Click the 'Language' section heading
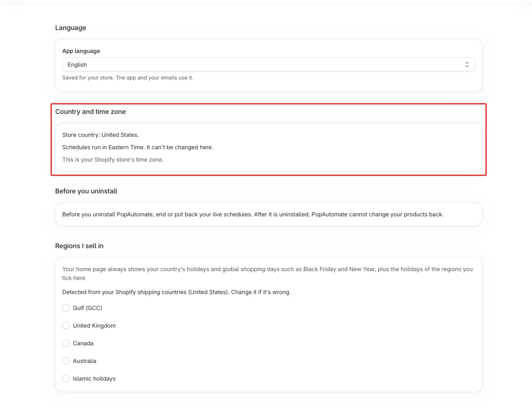Viewport: 532px width, 408px height. pos(71,28)
